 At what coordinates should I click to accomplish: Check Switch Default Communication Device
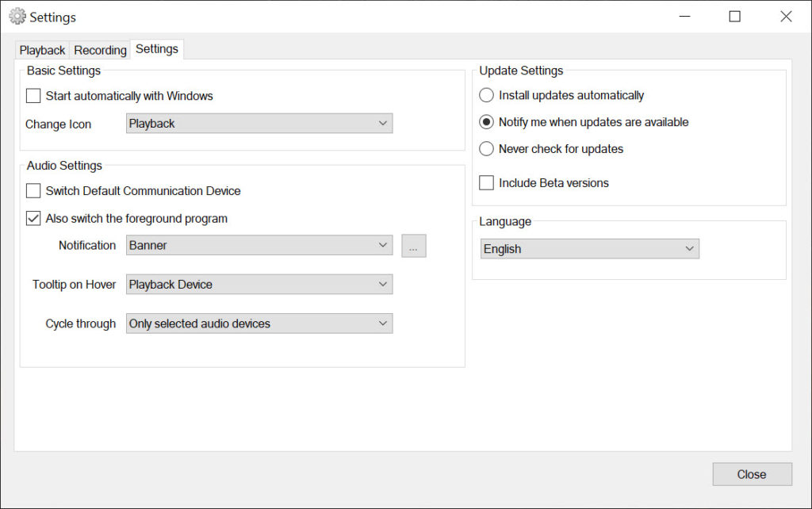coord(33,191)
